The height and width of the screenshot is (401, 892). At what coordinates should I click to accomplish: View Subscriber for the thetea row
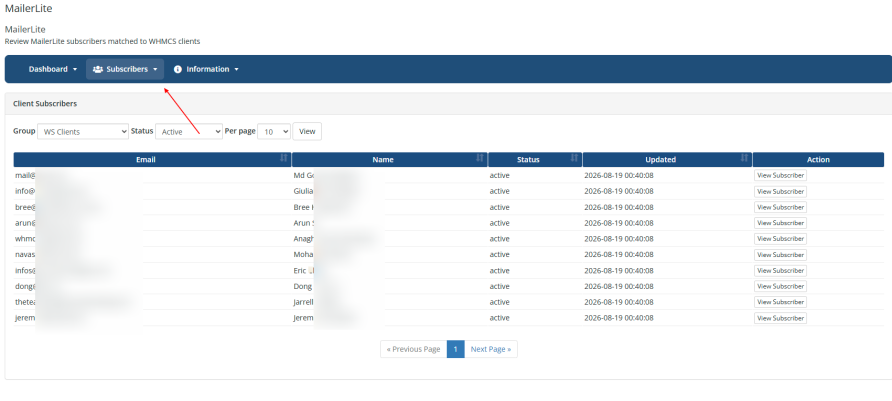[x=780, y=302]
